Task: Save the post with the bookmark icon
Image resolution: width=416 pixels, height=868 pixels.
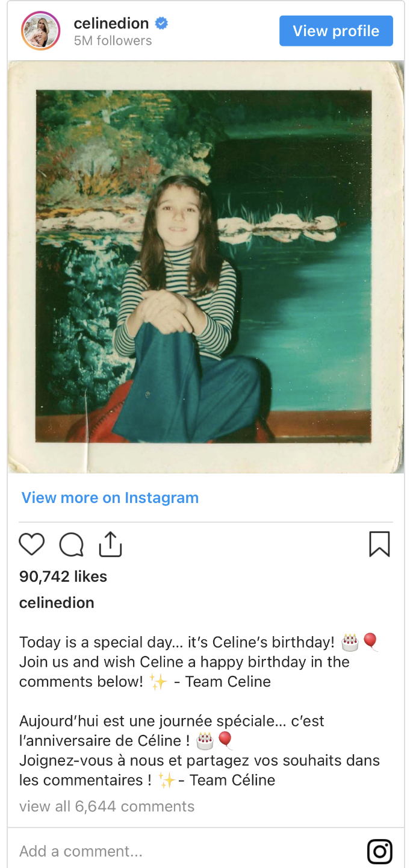Action: [x=379, y=544]
